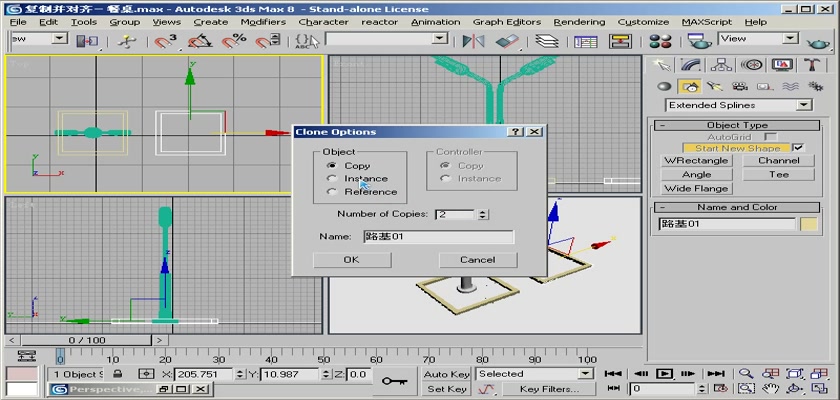This screenshot has width=840, height=400.
Task: Toggle the Percent Snap magnet icon
Action: pos(234,41)
